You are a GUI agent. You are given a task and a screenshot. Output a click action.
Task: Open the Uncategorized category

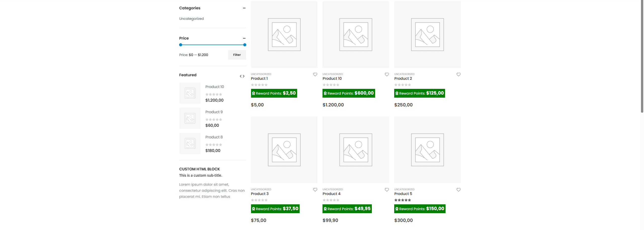coord(191,18)
